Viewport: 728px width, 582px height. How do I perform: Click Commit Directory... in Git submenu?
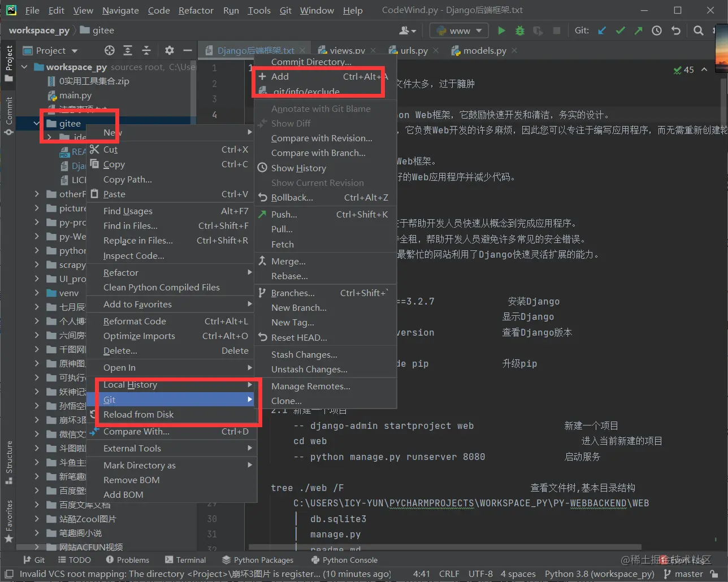325,62
